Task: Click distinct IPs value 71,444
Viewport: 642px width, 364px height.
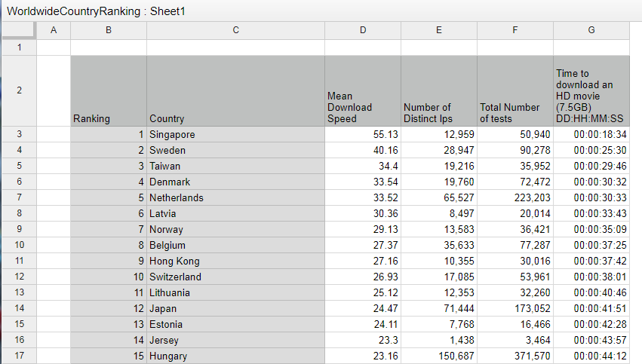Action: tap(439, 308)
